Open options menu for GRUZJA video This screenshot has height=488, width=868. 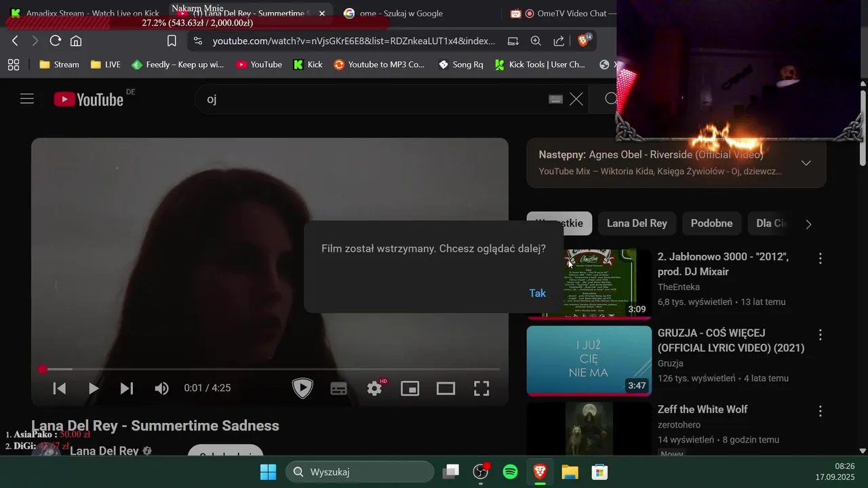click(x=820, y=335)
